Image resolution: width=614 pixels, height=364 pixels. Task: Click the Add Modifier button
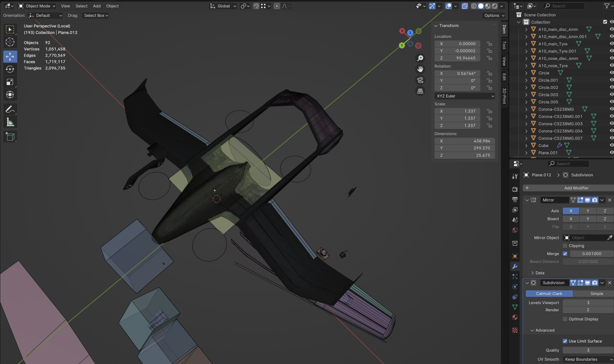point(568,188)
